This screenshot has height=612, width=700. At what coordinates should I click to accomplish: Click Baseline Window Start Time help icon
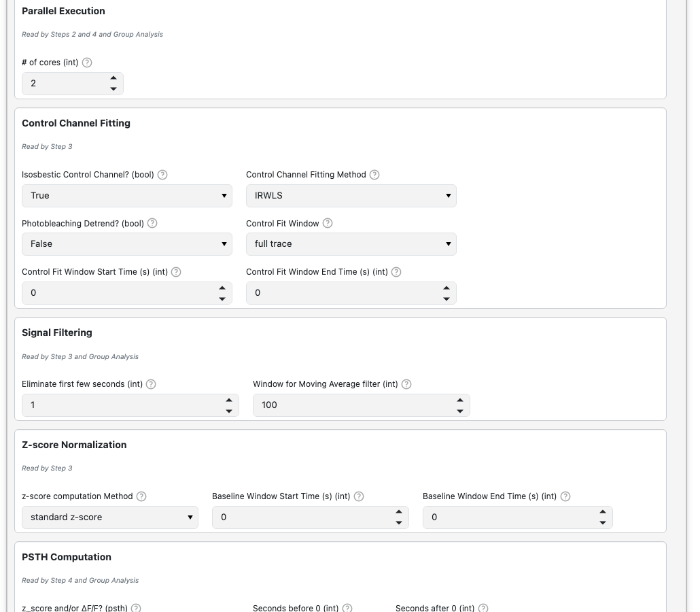coord(359,496)
